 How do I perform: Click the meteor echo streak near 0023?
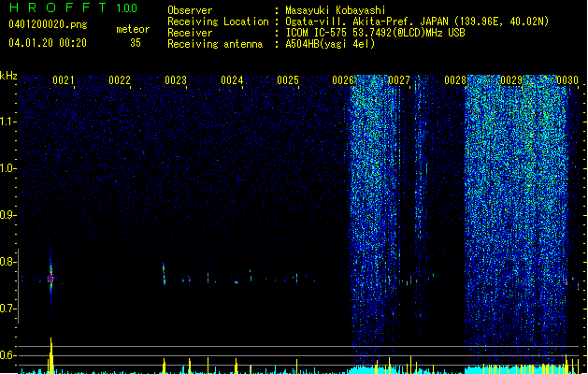tap(164, 274)
